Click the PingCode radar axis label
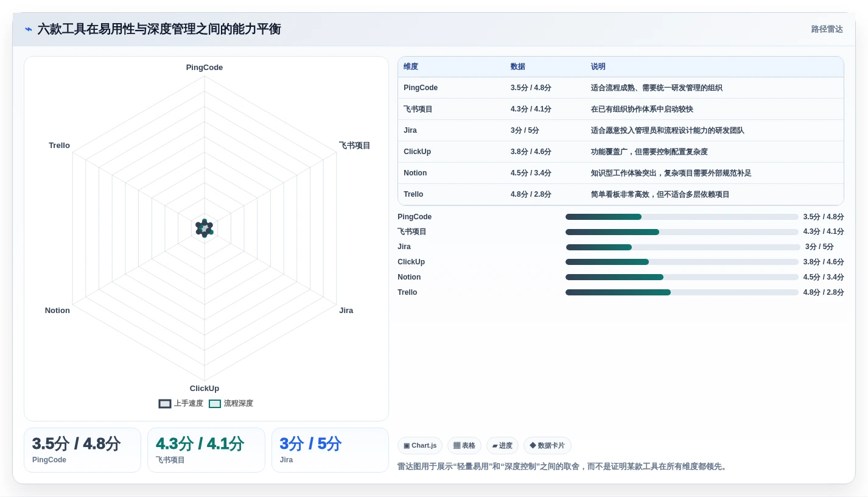 pos(205,68)
